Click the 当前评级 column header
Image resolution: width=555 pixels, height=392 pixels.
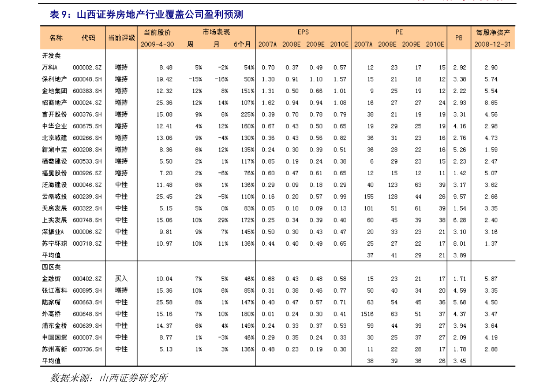[121, 38]
